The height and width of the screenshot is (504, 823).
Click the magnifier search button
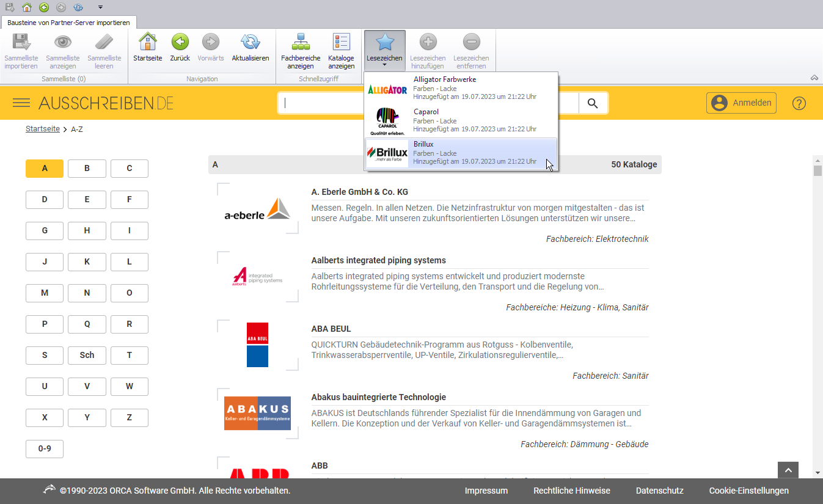pyautogui.click(x=593, y=103)
